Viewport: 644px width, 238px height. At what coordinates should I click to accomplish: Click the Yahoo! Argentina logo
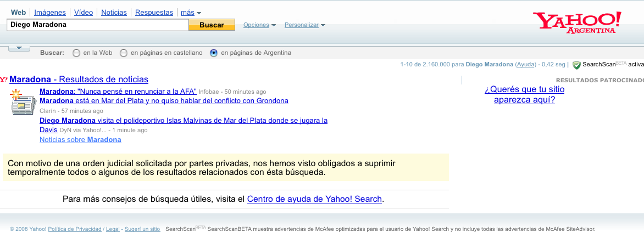tap(577, 22)
